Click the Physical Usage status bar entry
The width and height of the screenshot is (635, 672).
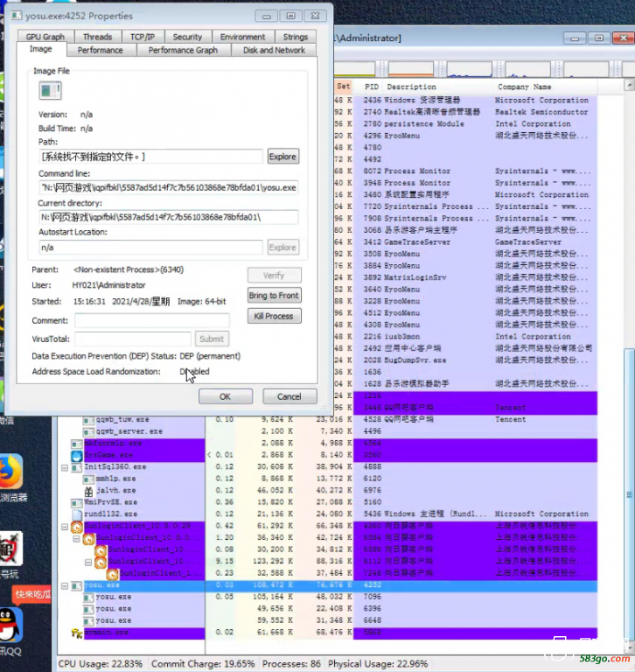click(378, 664)
